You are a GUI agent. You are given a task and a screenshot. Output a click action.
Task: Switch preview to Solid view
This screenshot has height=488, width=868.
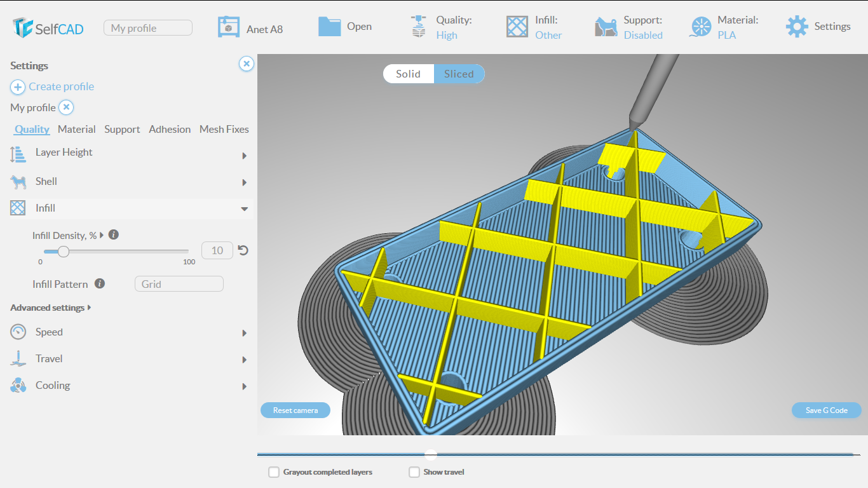coord(408,74)
